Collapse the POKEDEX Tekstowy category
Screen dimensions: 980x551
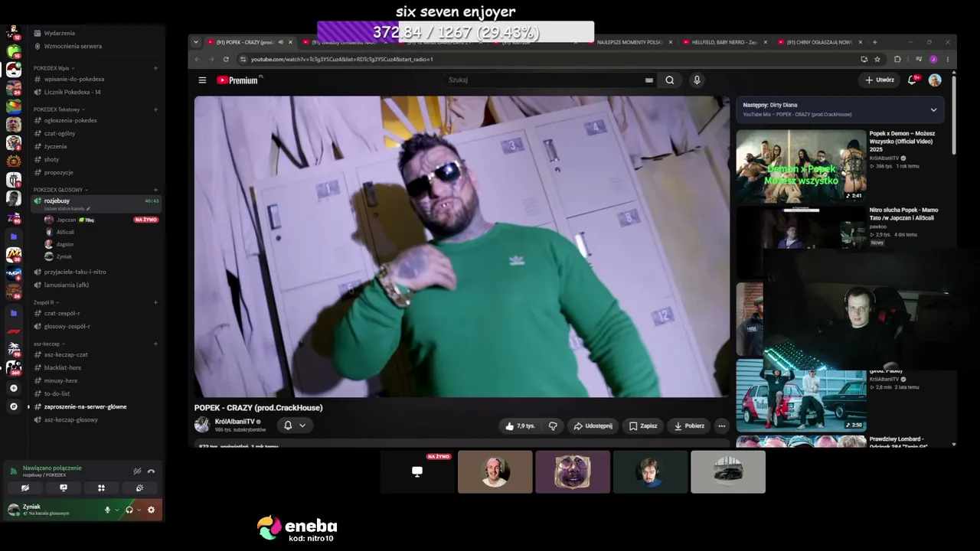click(59, 109)
